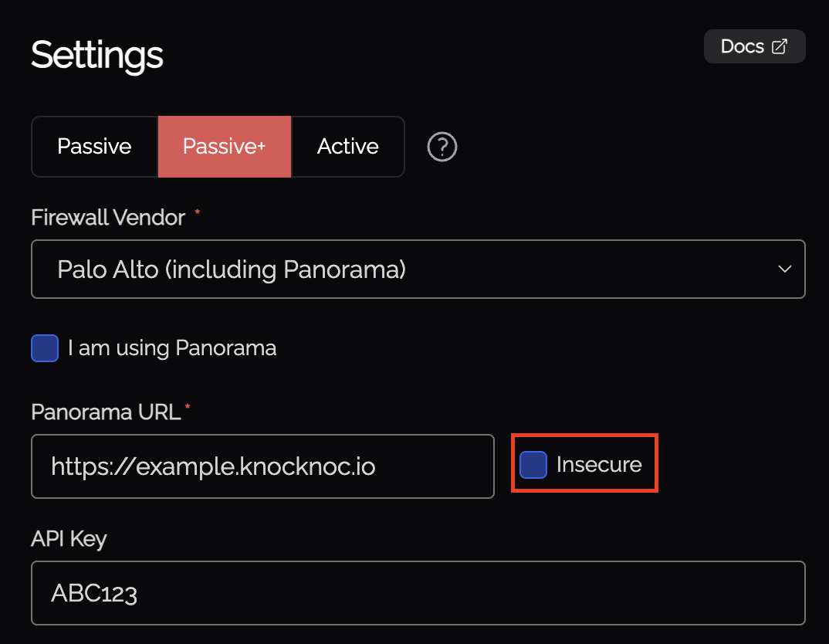Click the Settings page heading

96,55
